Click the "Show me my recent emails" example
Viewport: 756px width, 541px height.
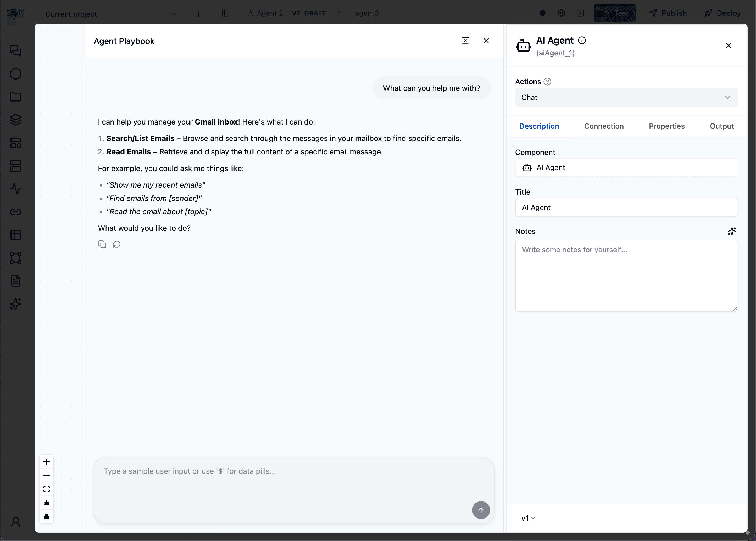(x=156, y=185)
